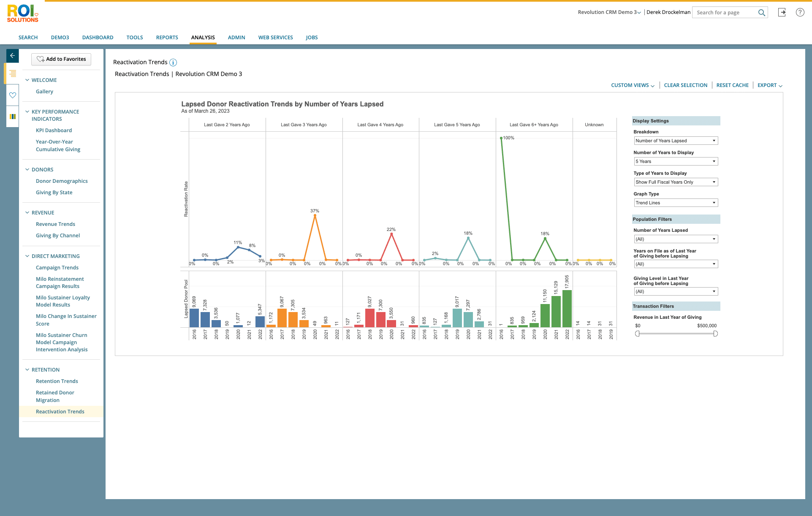Click the colored bars gallery icon
The width and height of the screenshot is (812, 516).
pos(13,117)
